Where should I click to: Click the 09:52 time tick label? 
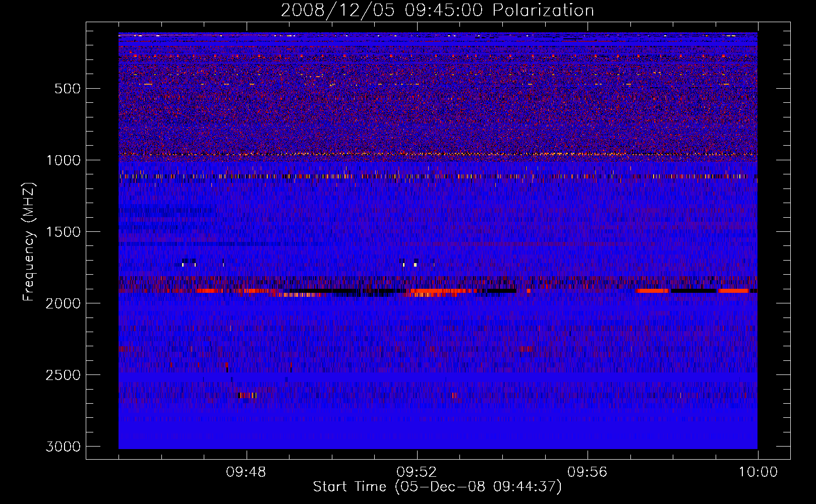[417, 472]
